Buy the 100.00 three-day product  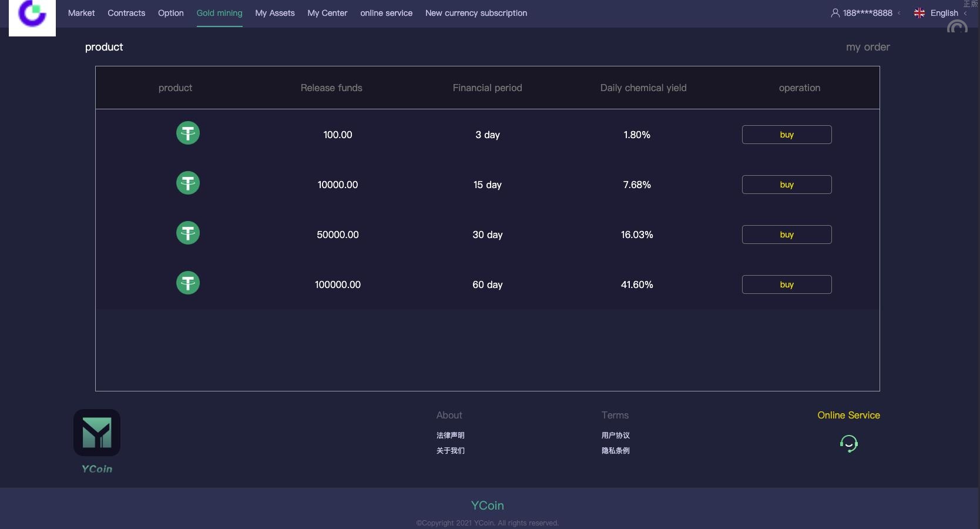[x=787, y=135]
